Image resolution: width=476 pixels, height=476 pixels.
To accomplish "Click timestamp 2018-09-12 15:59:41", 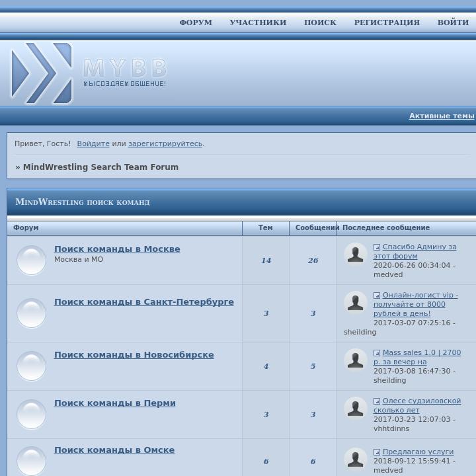I will click(412, 461).
